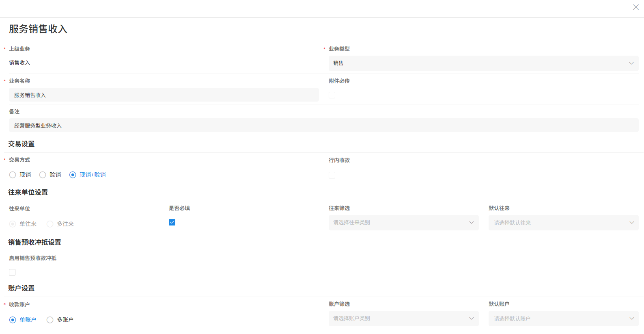
Task: Close the 服务销售收入 dialog with the X icon
Action: (635, 7)
